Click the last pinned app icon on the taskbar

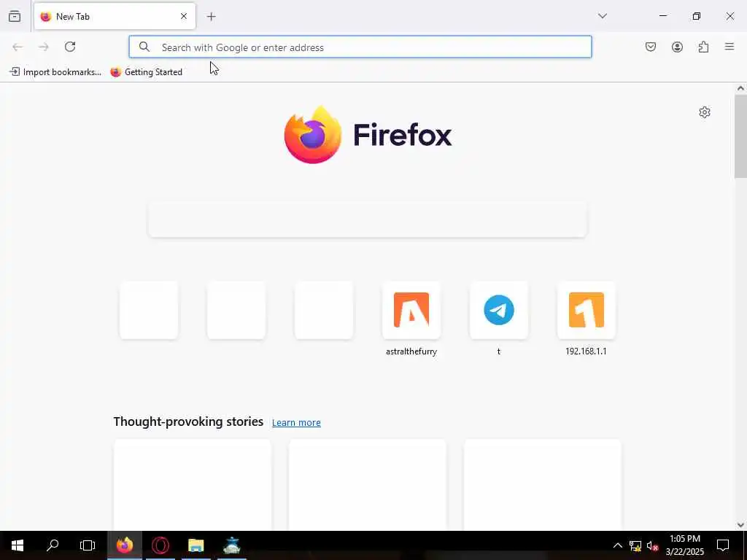tap(231, 545)
